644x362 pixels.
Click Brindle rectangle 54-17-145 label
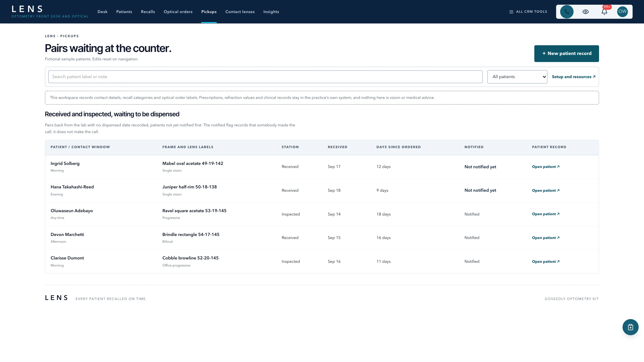pos(191,234)
